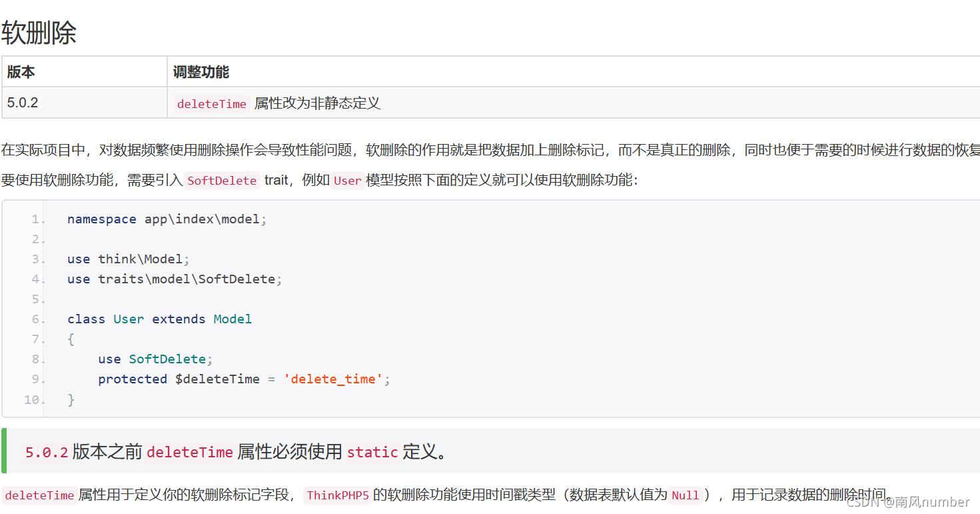The width and height of the screenshot is (980, 514).
Task: Click the static code tag in note
Action: (x=372, y=453)
